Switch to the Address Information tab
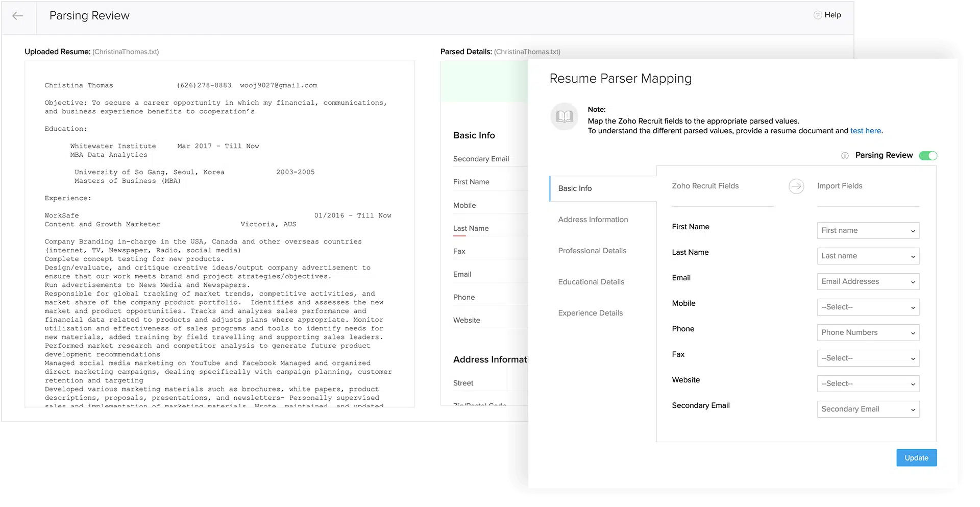 (x=593, y=219)
